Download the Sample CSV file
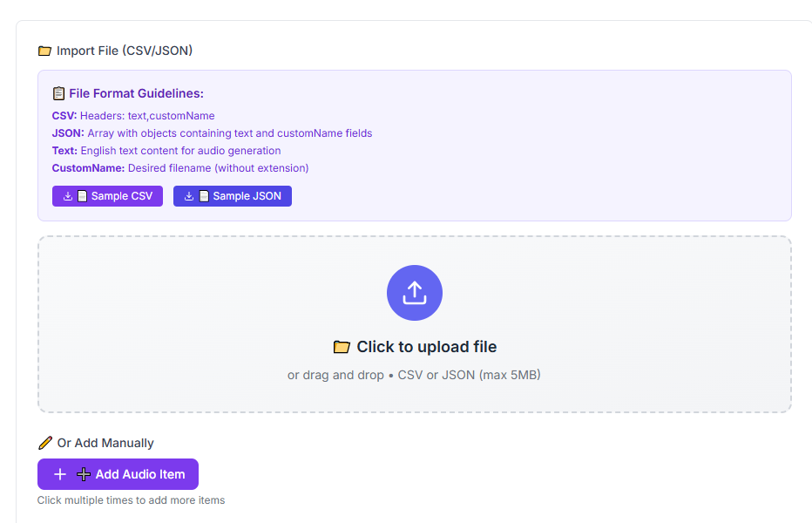 point(107,196)
